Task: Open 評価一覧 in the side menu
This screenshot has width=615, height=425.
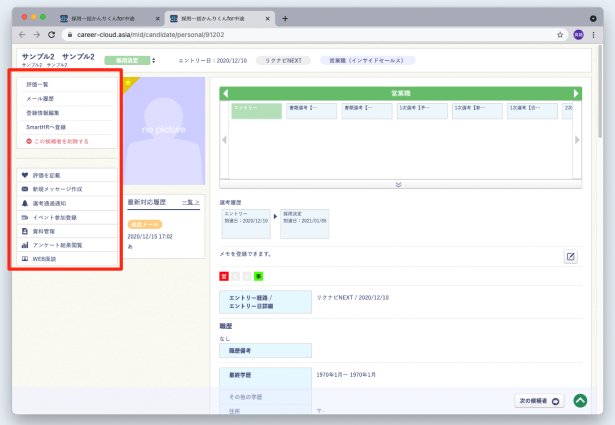Action: [37, 85]
